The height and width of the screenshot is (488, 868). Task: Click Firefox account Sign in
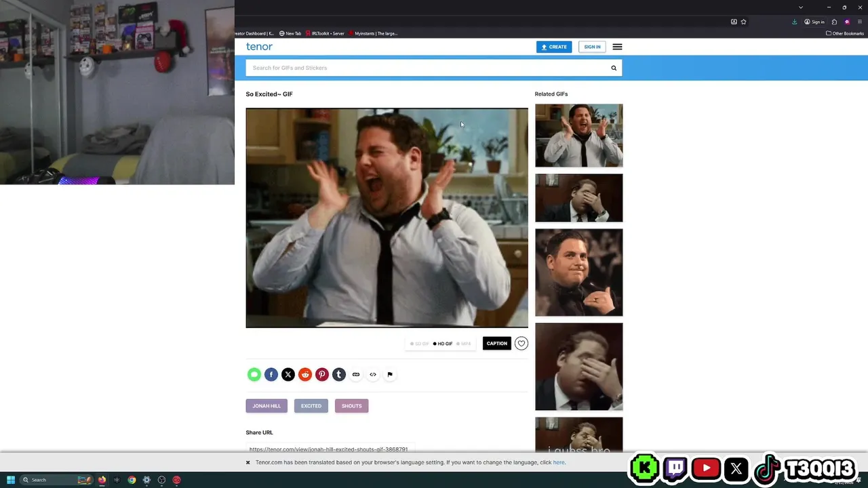coord(814,22)
